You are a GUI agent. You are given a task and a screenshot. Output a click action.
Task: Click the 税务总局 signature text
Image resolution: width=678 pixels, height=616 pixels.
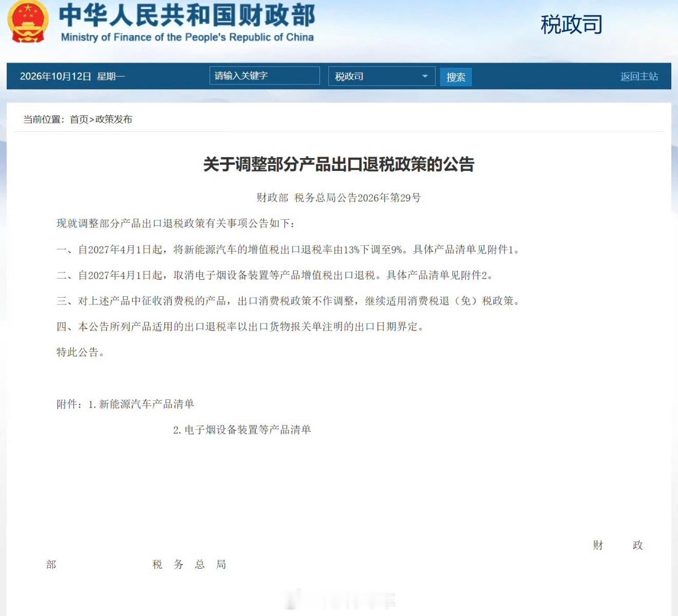(189, 565)
